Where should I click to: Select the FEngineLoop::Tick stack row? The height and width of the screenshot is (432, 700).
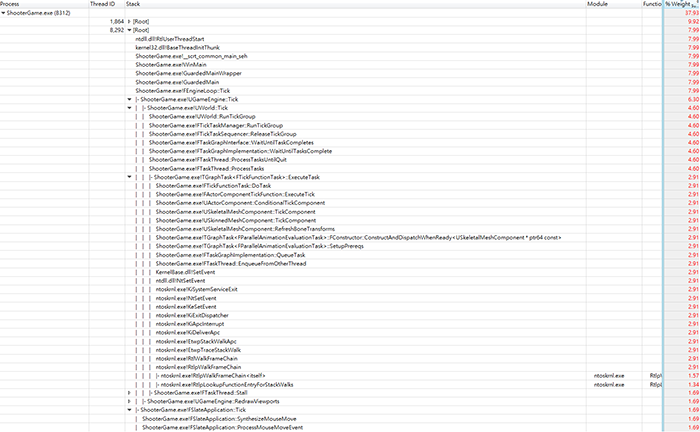350,91
